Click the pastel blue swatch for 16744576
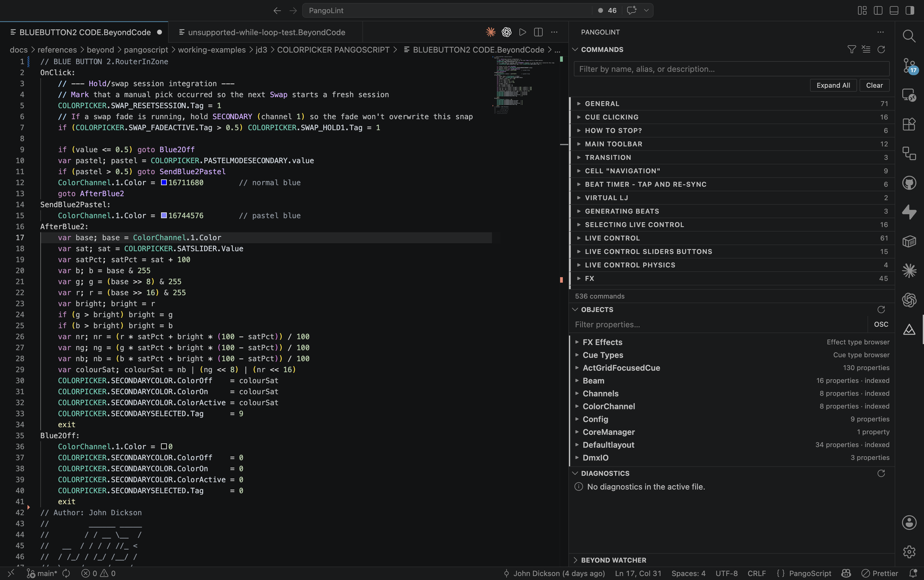Image resolution: width=924 pixels, height=580 pixels. (x=164, y=215)
